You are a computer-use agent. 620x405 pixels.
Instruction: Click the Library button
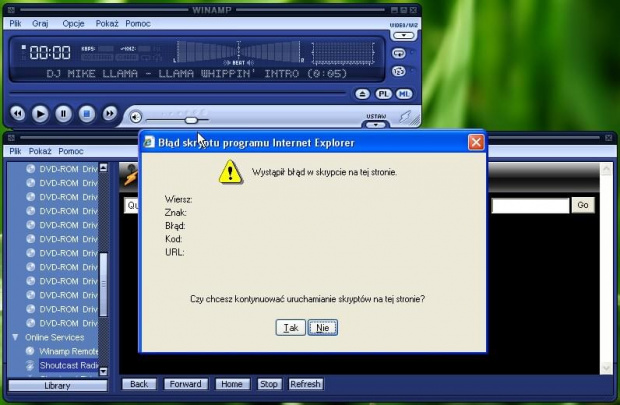[57, 386]
